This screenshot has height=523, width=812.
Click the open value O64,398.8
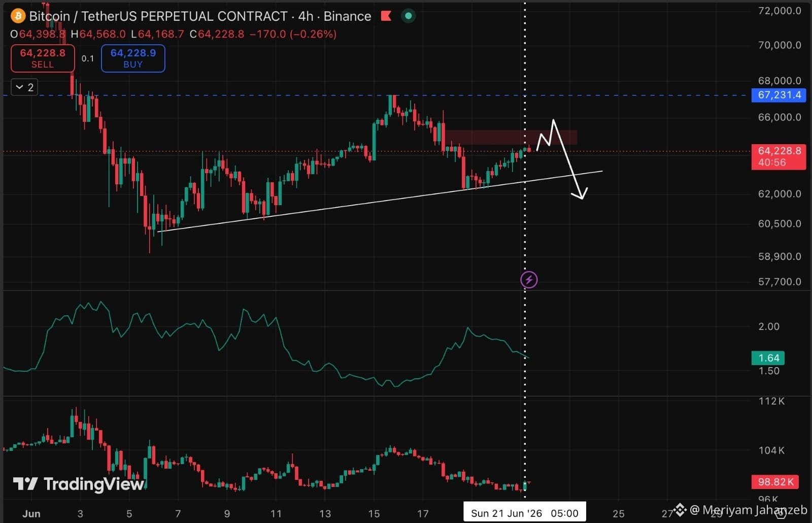pyautogui.click(x=38, y=34)
